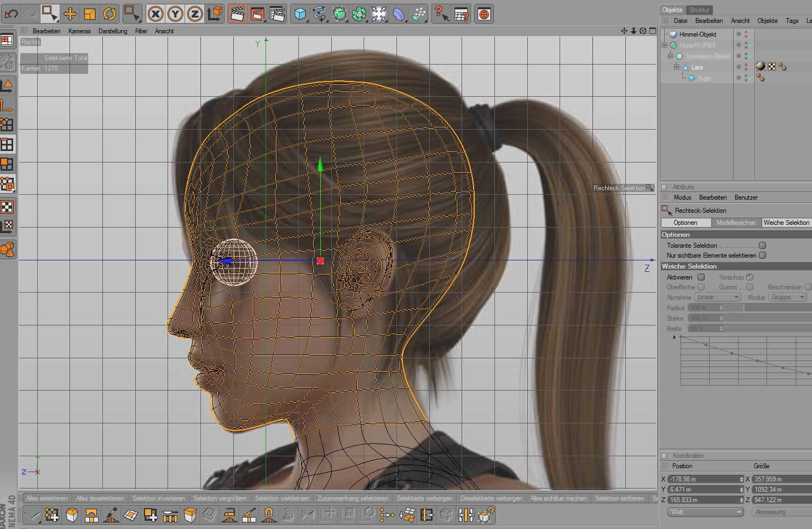Image resolution: width=812 pixels, height=529 pixels.
Task: Switch to the Struktur tab
Action: [x=699, y=10]
